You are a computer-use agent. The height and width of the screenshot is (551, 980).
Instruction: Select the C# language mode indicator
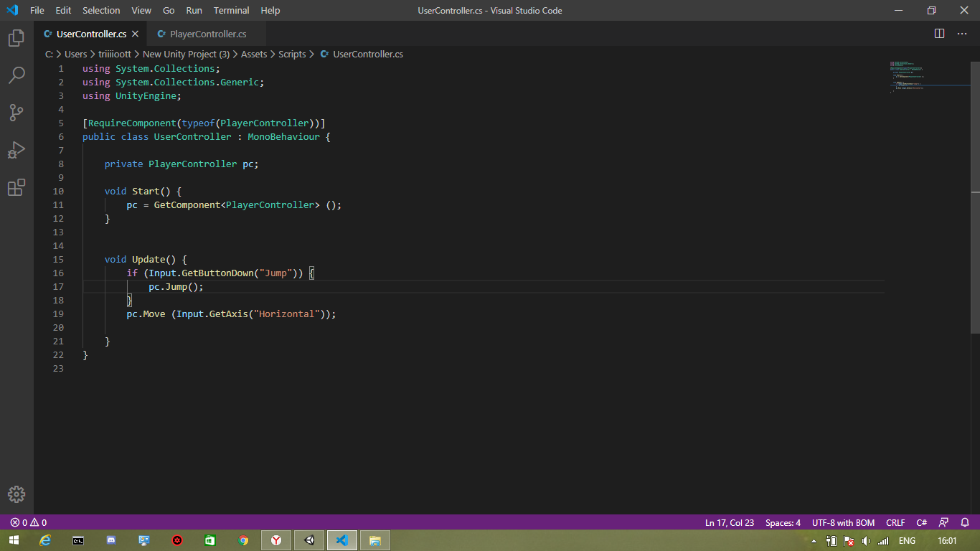(x=920, y=522)
